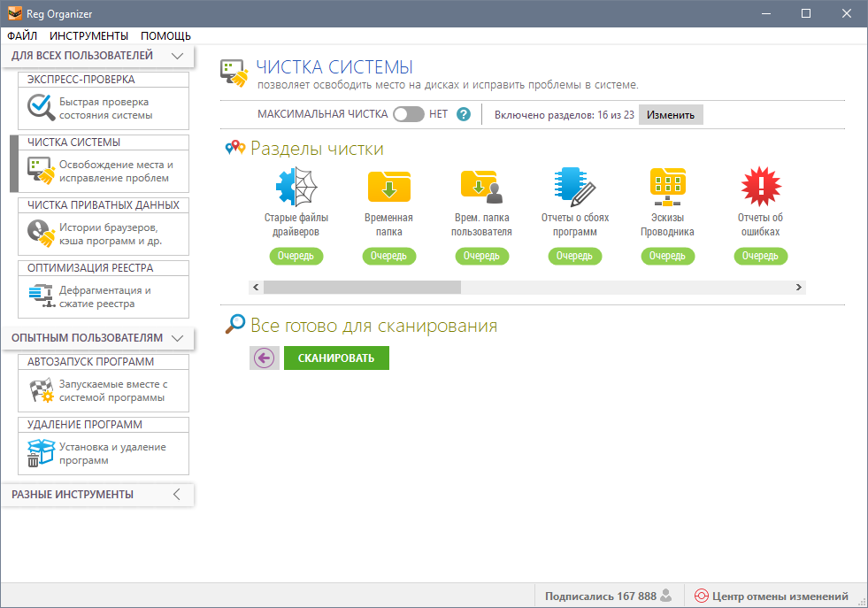Viewport: 868px width, 608px height.
Task: Click the РАЗНЫЕ ИНСТРУМЕНТЫ label
Action: tap(73, 495)
